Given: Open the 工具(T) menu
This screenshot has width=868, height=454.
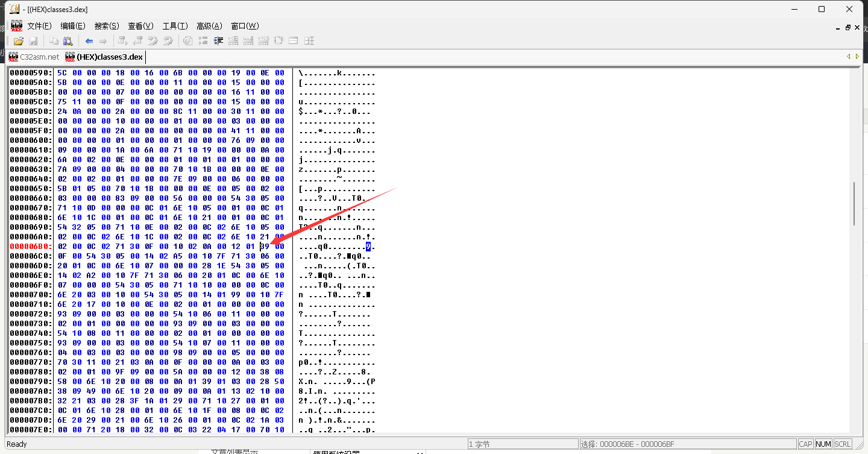Looking at the screenshot, I should click(x=175, y=26).
